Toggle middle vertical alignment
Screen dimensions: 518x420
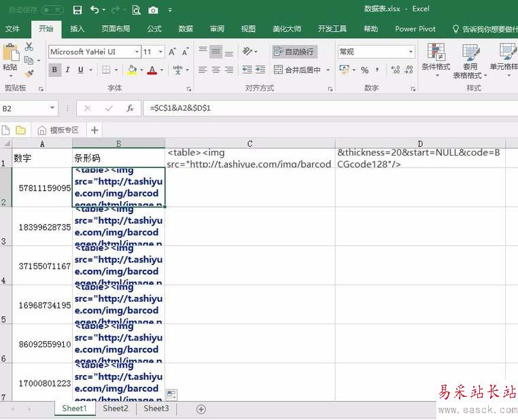click(215, 52)
